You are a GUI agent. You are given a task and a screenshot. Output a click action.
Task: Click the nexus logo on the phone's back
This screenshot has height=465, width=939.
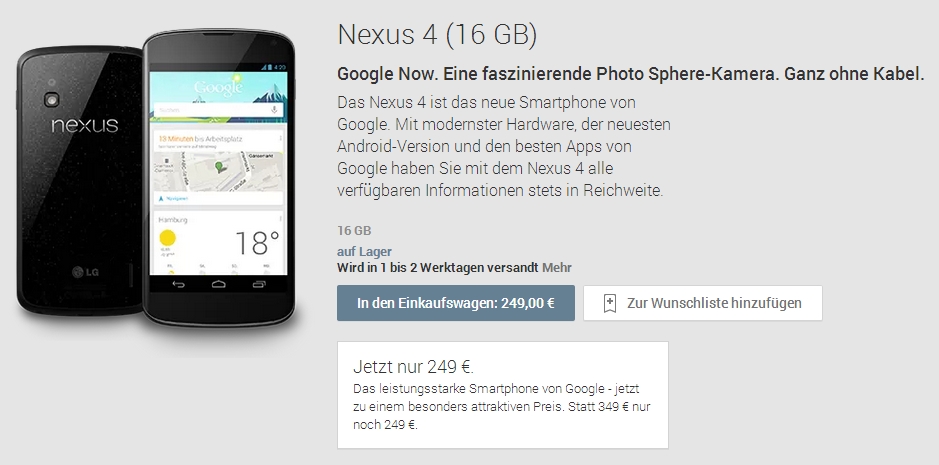[84, 125]
